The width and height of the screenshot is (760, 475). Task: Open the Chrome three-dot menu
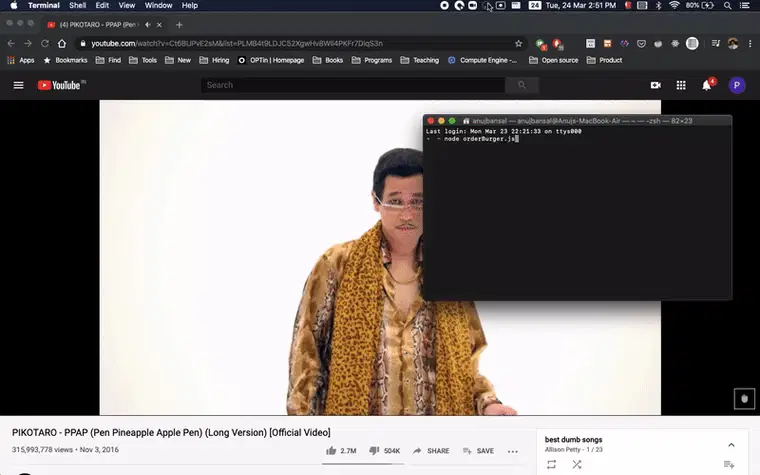[750, 44]
